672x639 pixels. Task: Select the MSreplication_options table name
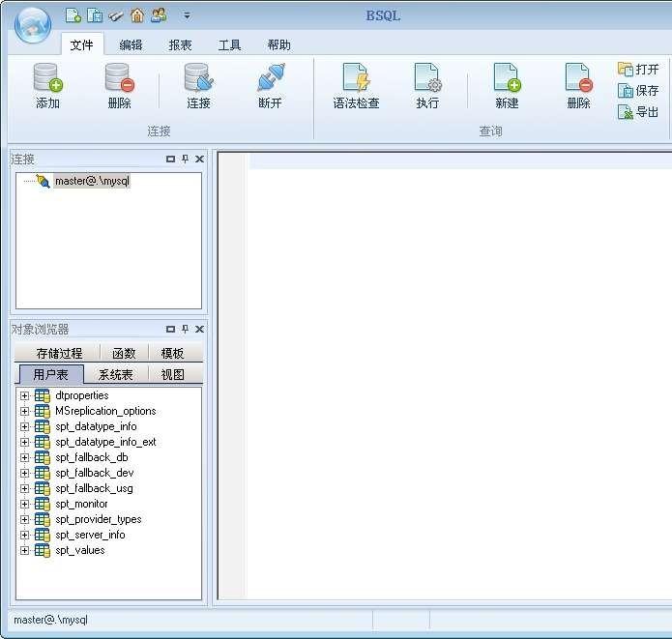click(105, 411)
